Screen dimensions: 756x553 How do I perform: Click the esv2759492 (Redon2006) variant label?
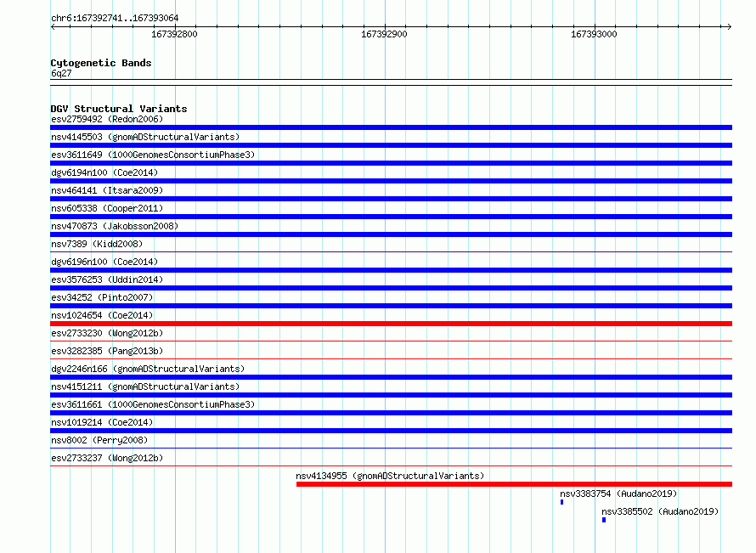pos(107,119)
